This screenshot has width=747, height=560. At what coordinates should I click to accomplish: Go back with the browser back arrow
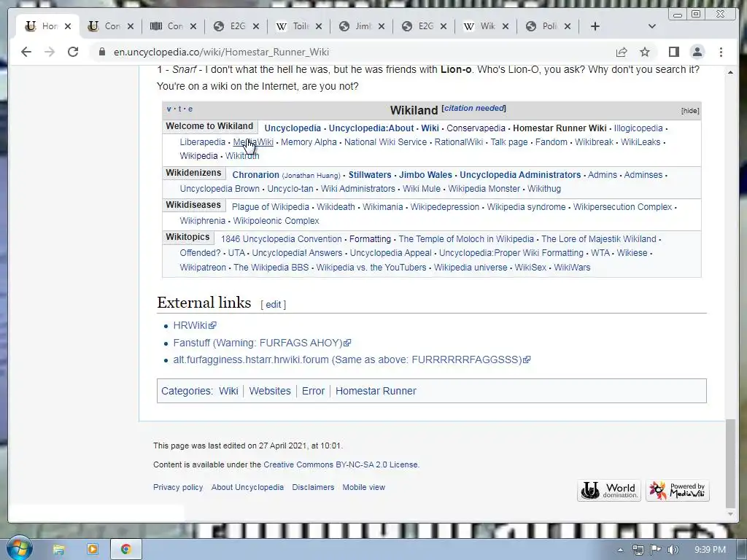tap(26, 52)
